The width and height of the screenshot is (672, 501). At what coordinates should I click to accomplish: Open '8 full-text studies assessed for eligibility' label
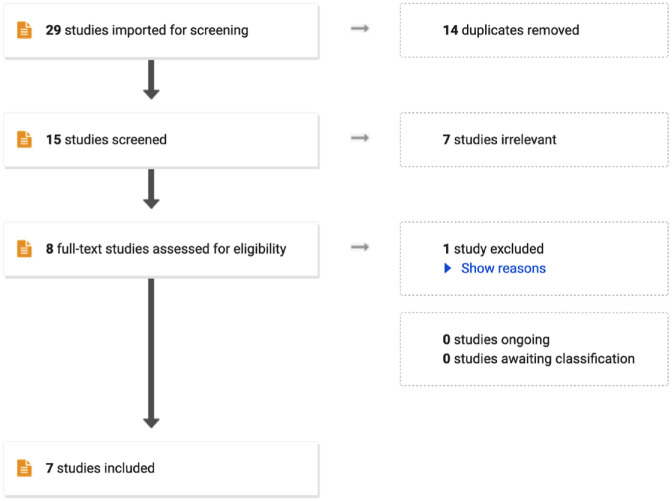[x=166, y=249]
